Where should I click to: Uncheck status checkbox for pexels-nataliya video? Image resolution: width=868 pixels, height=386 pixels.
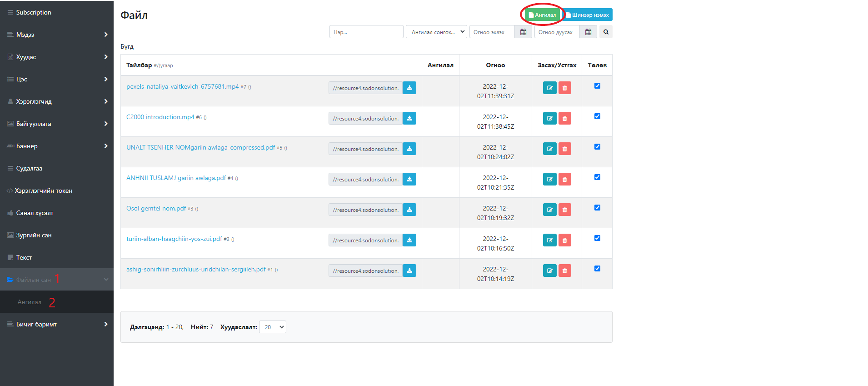tap(597, 86)
